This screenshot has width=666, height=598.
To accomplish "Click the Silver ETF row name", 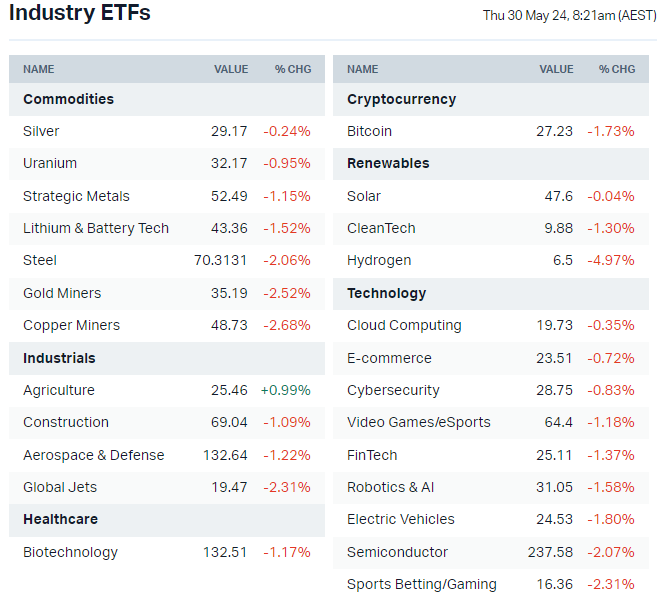I will (x=41, y=131).
